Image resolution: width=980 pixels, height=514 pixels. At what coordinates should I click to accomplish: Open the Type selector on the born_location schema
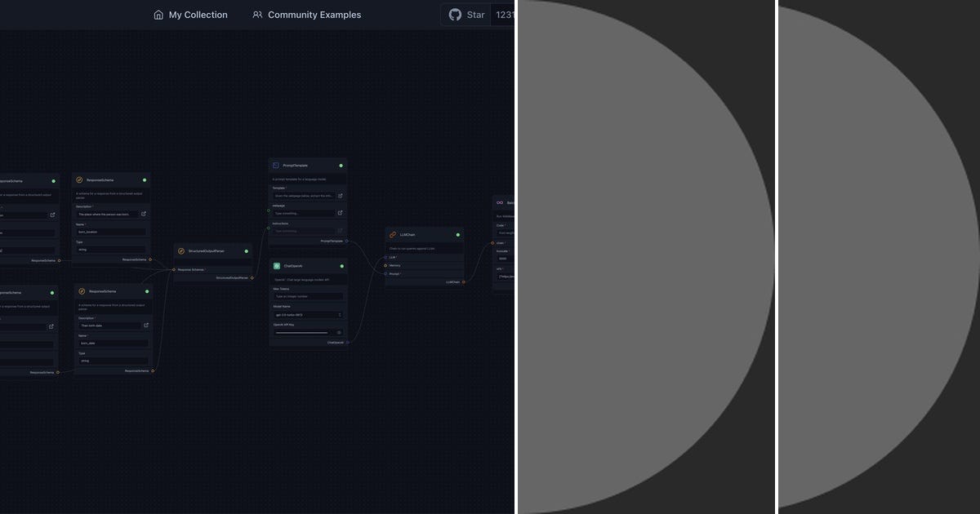click(111, 248)
